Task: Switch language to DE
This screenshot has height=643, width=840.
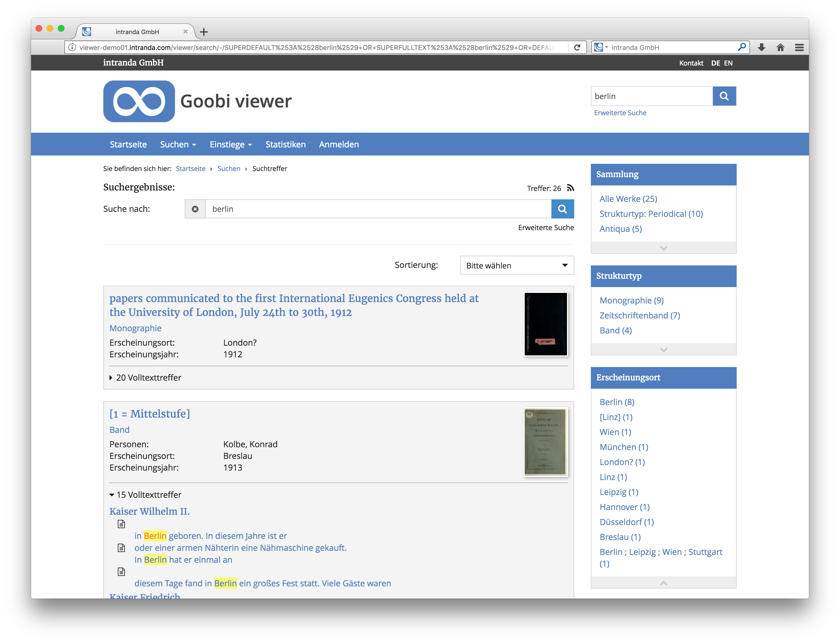Action: pyautogui.click(x=715, y=63)
